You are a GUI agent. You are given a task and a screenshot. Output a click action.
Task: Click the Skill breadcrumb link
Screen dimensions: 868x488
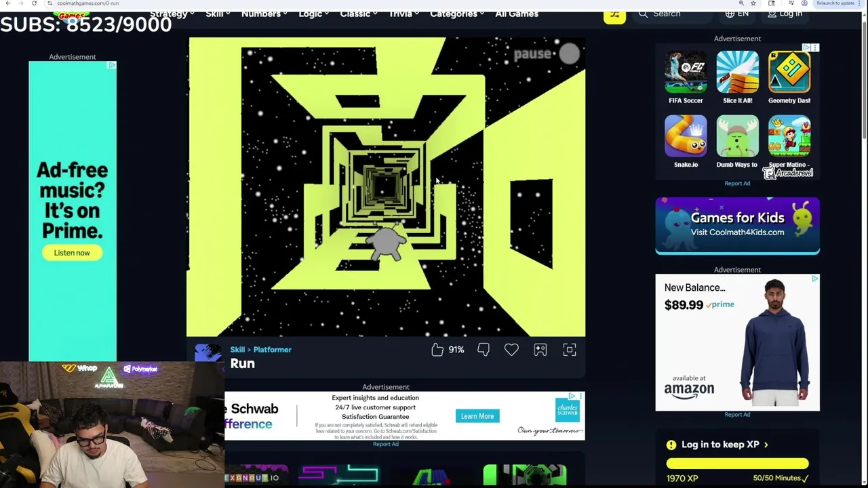tap(237, 350)
